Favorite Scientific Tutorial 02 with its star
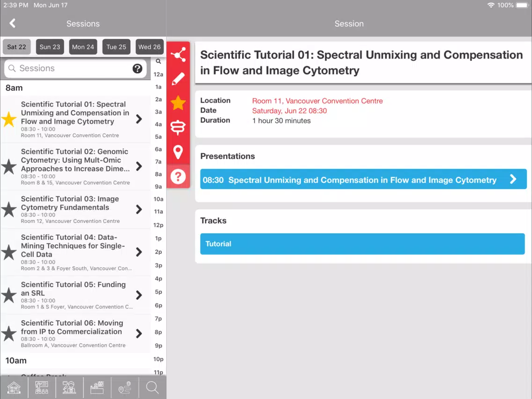Screen dimensions: 532x399 coord(9,167)
